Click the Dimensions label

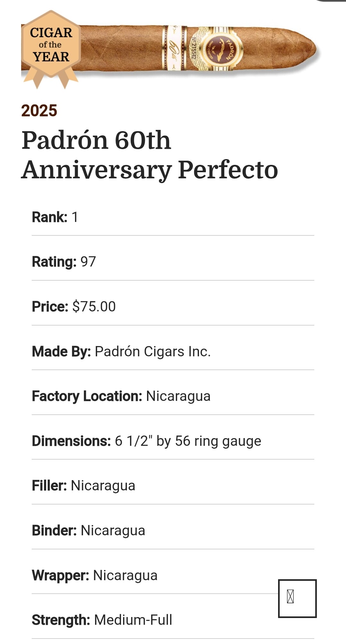click(71, 441)
